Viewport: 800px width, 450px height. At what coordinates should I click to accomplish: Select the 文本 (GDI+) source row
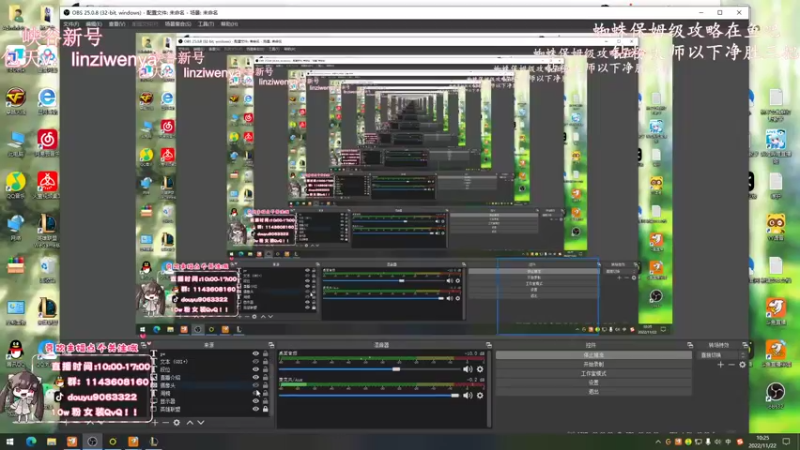(x=210, y=361)
